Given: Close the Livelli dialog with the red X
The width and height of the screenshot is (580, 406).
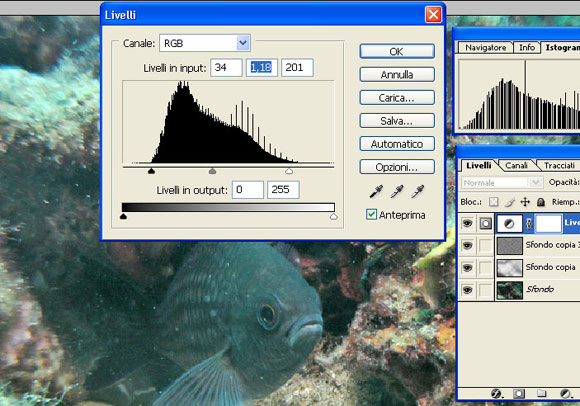Looking at the screenshot, I should tap(433, 15).
